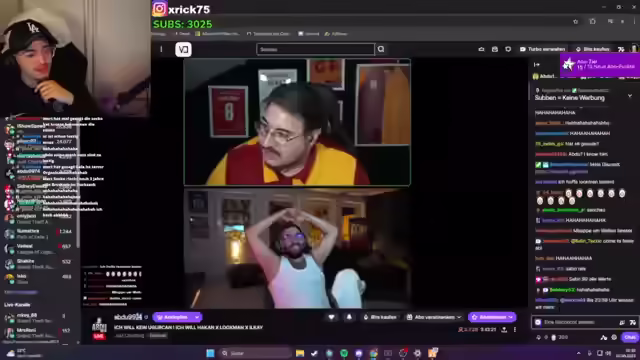Expand the Abonnieren button dropdown arrow
This screenshot has width=640, height=360.
pos(511,317)
